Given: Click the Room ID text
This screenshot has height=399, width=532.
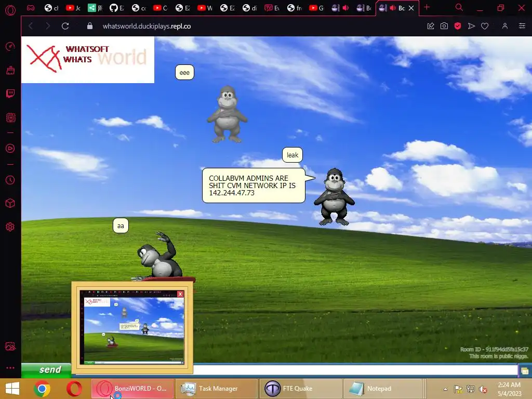Looking at the screenshot, I should 494,349.
